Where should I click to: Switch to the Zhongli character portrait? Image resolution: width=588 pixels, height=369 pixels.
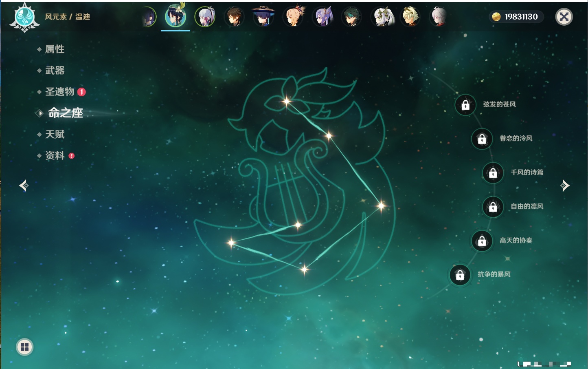coord(235,17)
